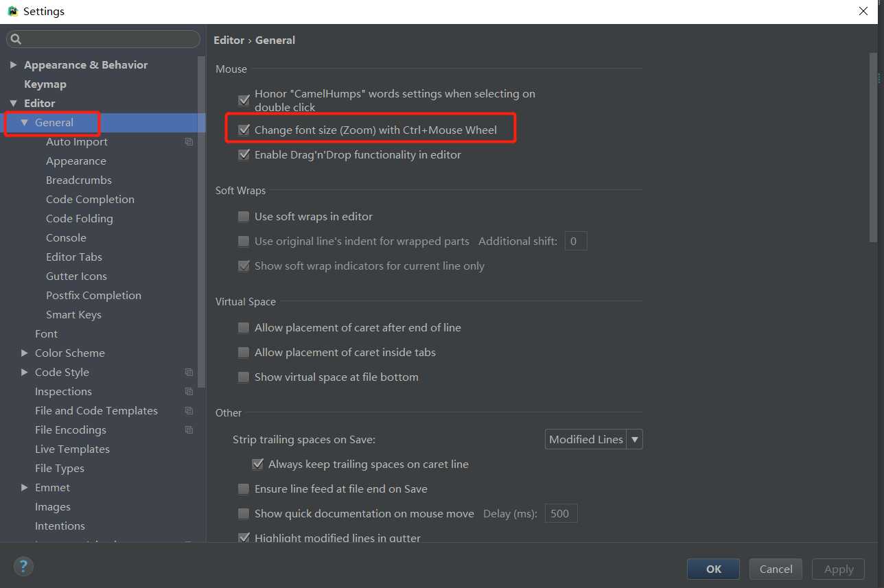Toggle Change font size with Ctrl+Mouse Wheel
884x588 pixels.
[x=244, y=130]
